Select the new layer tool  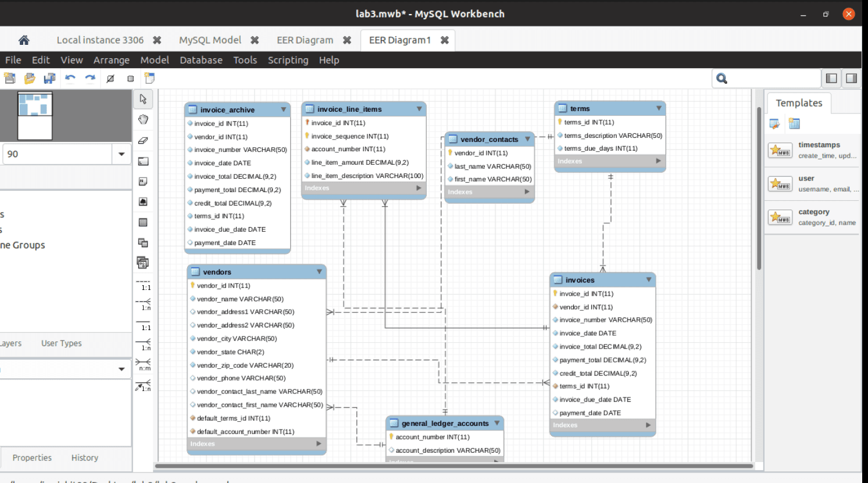(143, 161)
